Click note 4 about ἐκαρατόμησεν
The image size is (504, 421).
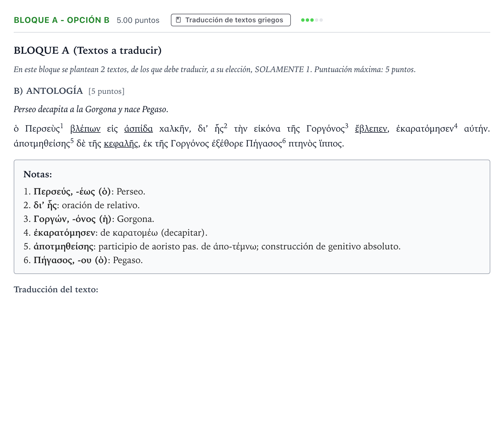click(x=115, y=233)
